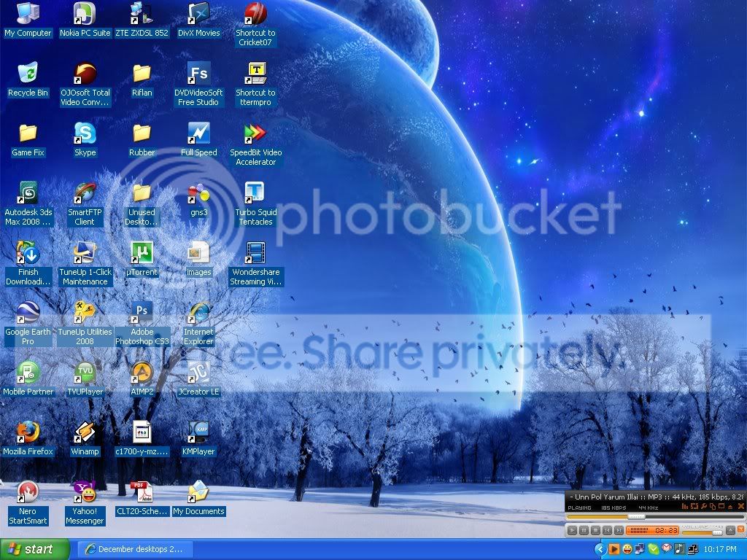Skip to the next track
The height and width of the screenshot is (560, 747).
coord(619,530)
